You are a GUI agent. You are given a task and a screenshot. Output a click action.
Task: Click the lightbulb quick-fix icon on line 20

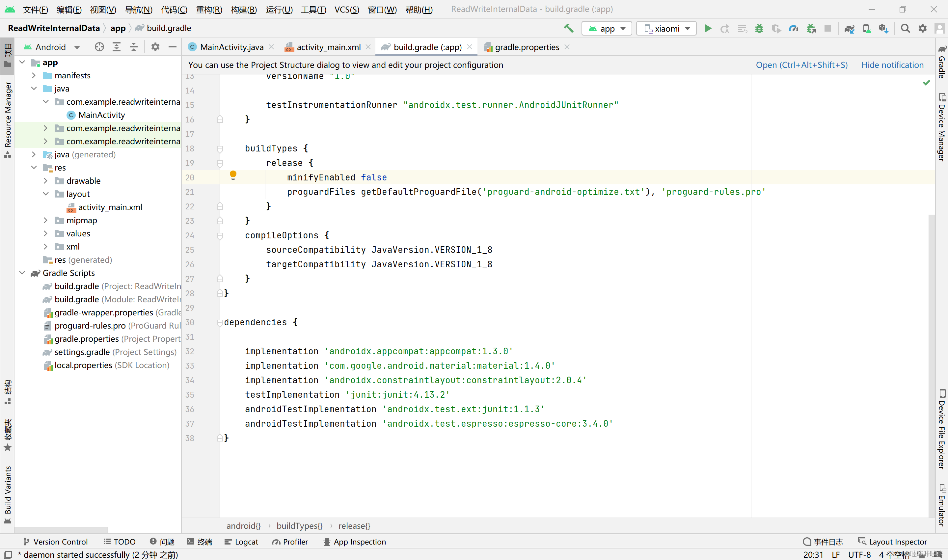pyautogui.click(x=233, y=175)
